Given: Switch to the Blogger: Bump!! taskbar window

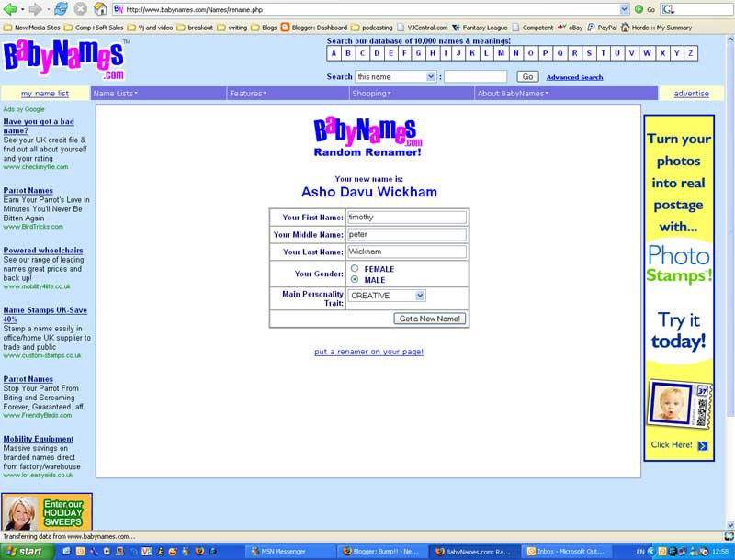Looking at the screenshot, I should tap(381, 552).
